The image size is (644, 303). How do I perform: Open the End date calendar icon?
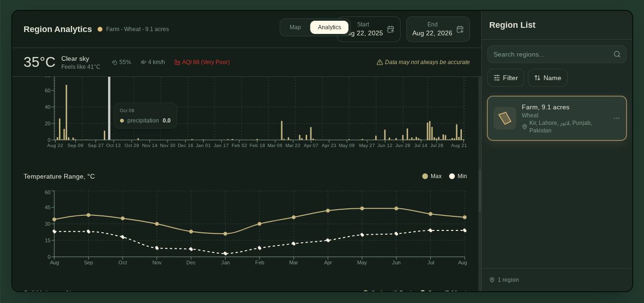pyautogui.click(x=460, y=29)
